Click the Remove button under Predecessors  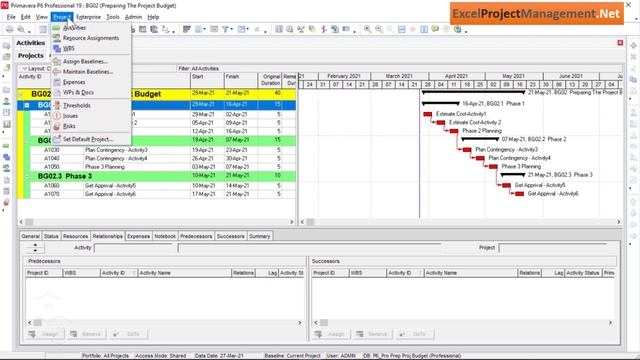(x=86, y=334)
